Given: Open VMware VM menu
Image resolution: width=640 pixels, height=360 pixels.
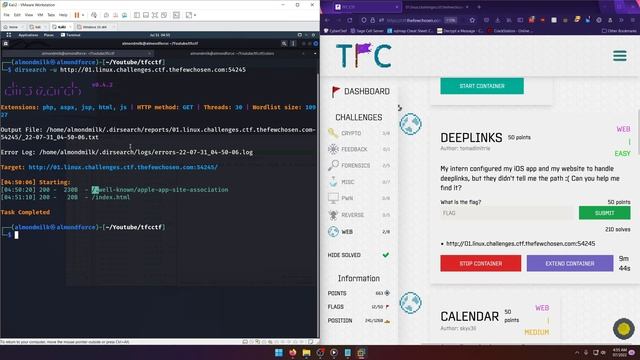Looking at the screenshot, I should coord(40,15).
